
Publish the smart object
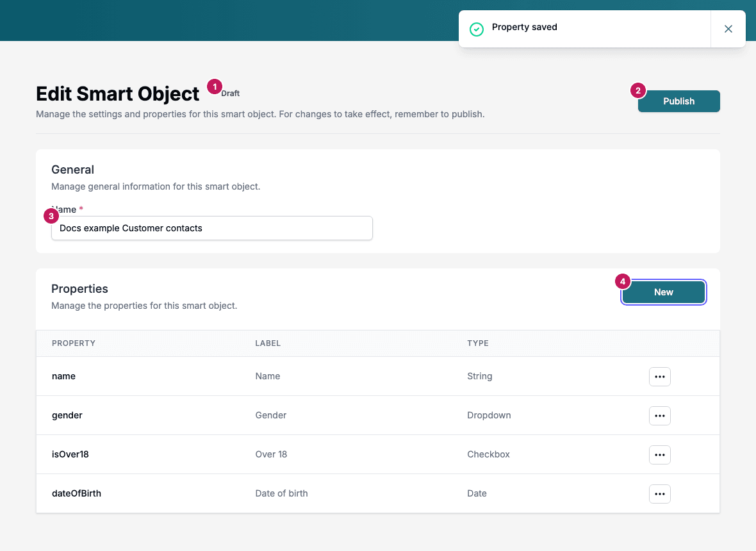679,101
